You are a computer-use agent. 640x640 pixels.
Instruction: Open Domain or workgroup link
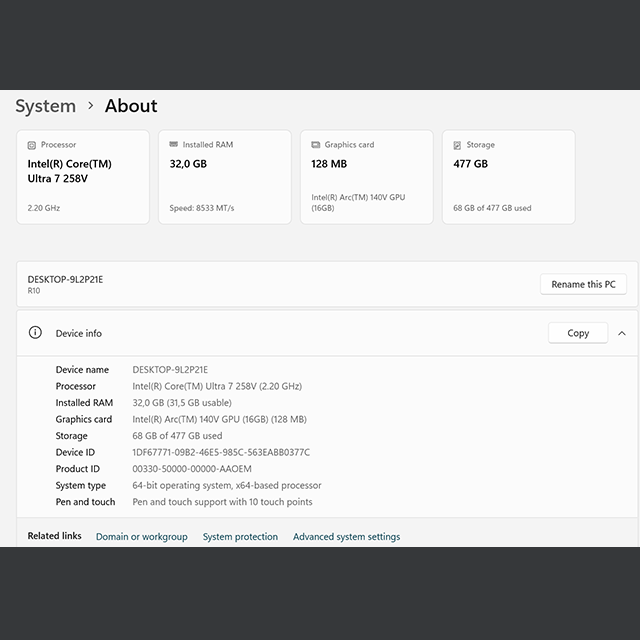(x=142, y=536)
